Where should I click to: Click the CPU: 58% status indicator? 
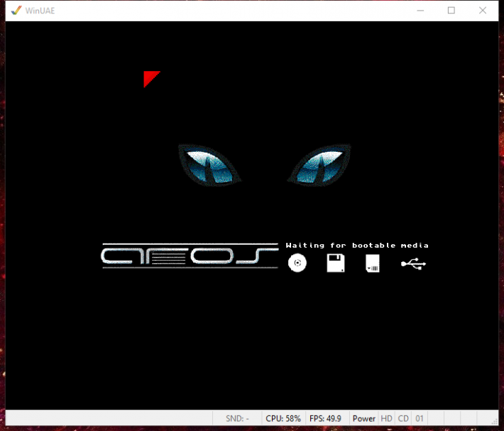point(283,418)
